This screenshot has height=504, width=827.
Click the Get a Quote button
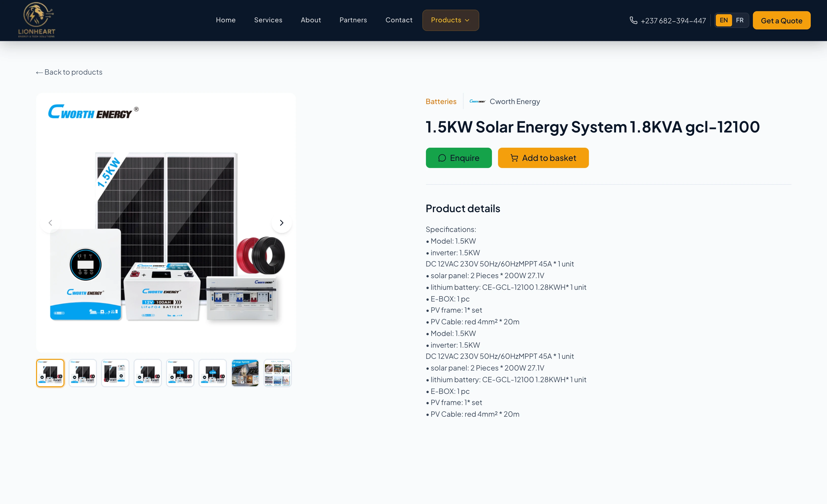[x=782, y=20]
